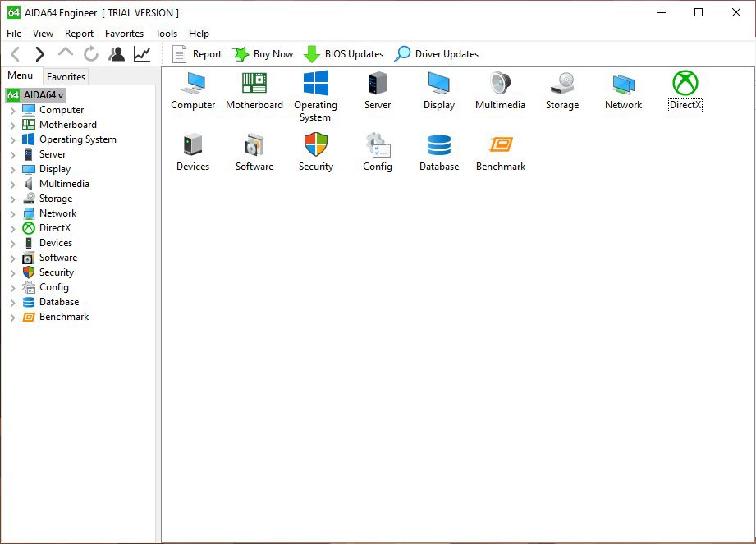This screenshot has width=756, height=544.
Task: Switch to the Favorites tab in sidebar
Action: coord(66,76)
